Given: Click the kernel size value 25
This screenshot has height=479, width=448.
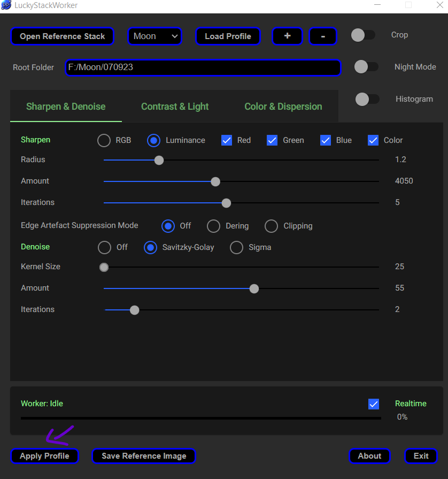Looking at the screenshot, I should (399, 267).
